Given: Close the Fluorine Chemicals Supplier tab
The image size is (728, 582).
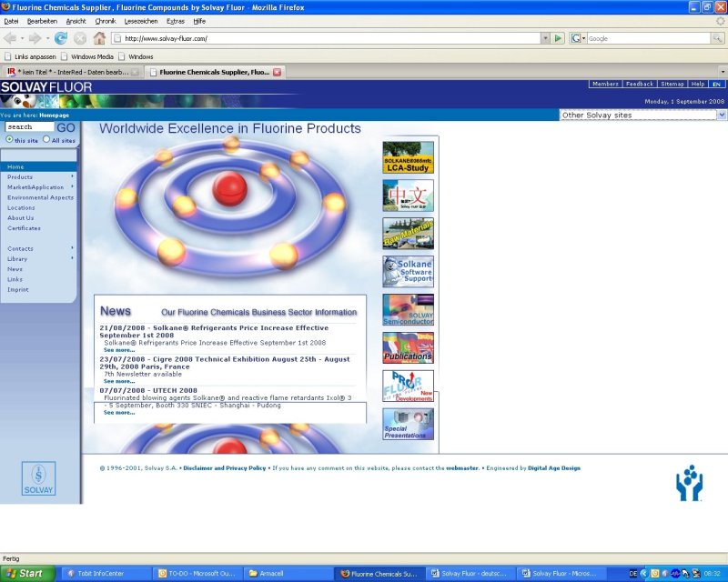Looking at the screenshot, I should (x=278, y=72).
